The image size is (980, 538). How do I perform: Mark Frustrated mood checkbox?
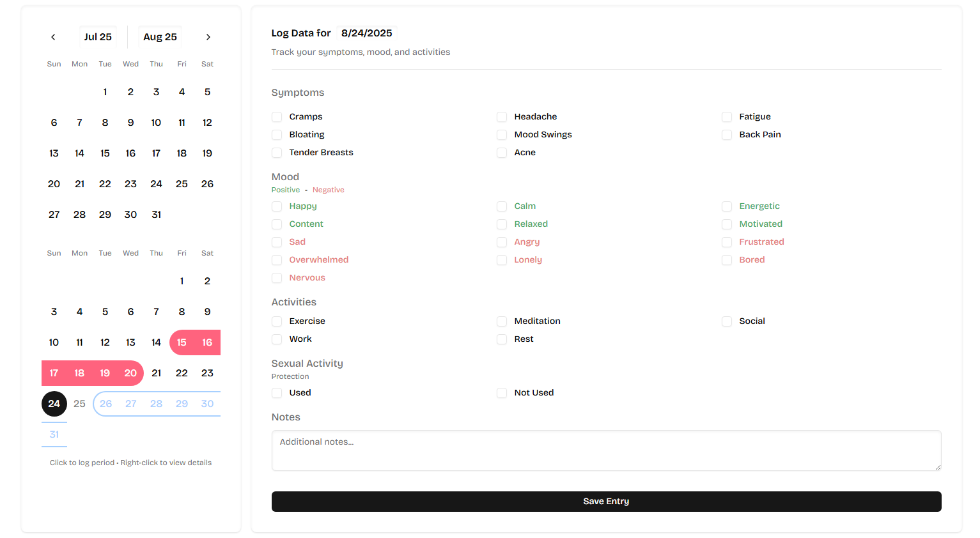[x=727, y=242]
